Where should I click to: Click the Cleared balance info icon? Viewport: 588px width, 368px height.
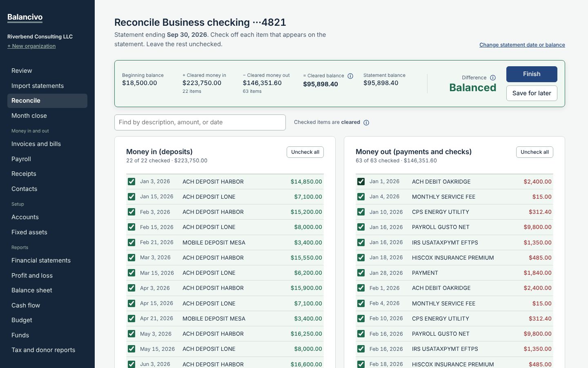coord(350,76)
